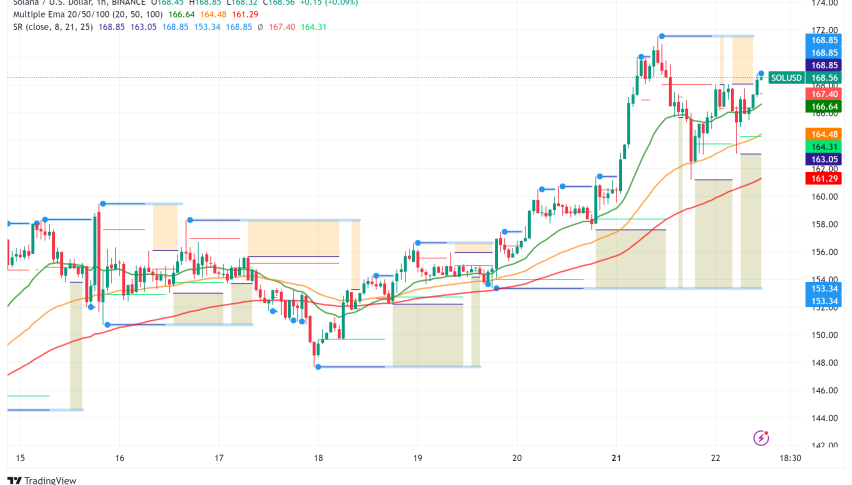Click the red 161.29 label on price axis
This screenshot has width=852, height=485.
coord(824,178)
